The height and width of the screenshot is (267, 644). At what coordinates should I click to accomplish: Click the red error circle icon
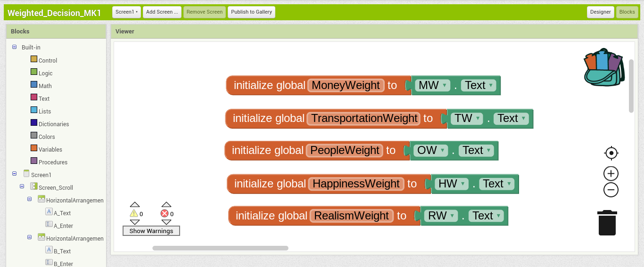coord(165,213)
